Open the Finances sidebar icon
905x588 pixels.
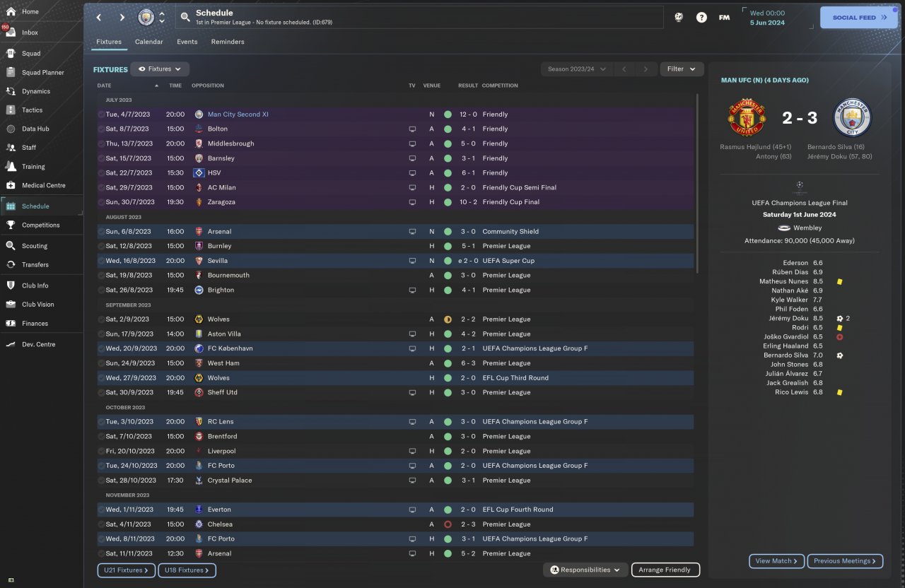coord(11,323)
